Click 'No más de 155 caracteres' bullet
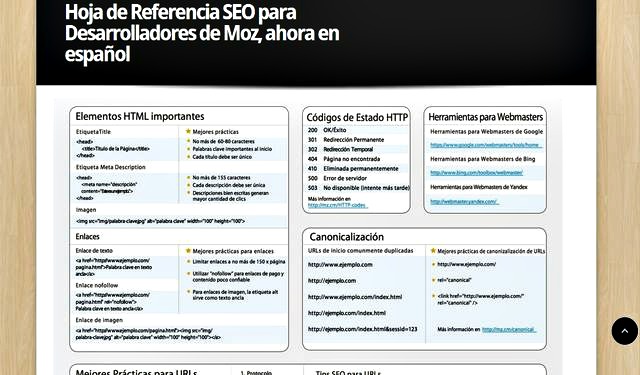The height and width of the screenshot is (375, 640). (221, 178)
